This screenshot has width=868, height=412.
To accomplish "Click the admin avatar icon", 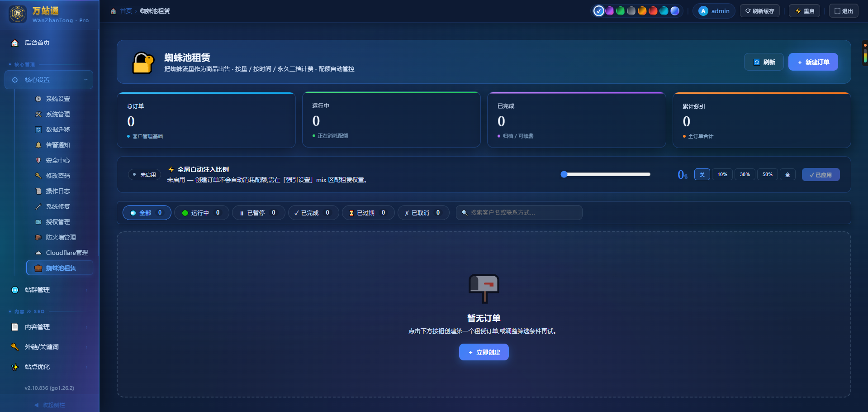I will click(703, 11).
